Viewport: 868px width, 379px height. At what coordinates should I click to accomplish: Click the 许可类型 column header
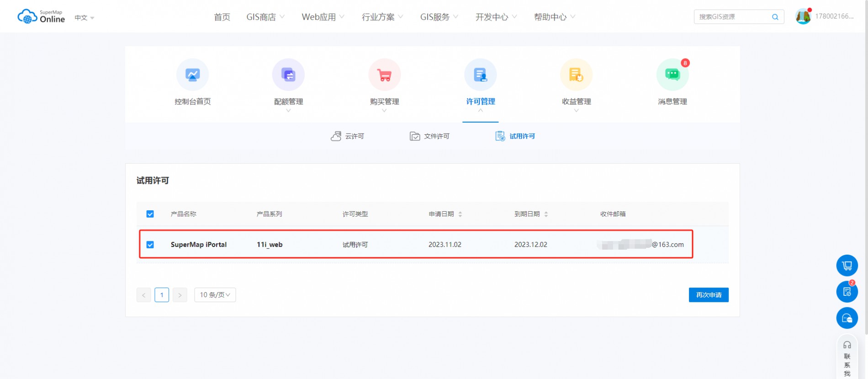(x=355, y=214)
